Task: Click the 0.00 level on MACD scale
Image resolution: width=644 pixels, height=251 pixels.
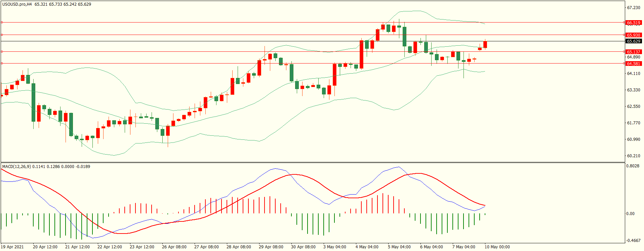Action: [x=630, y=213]
